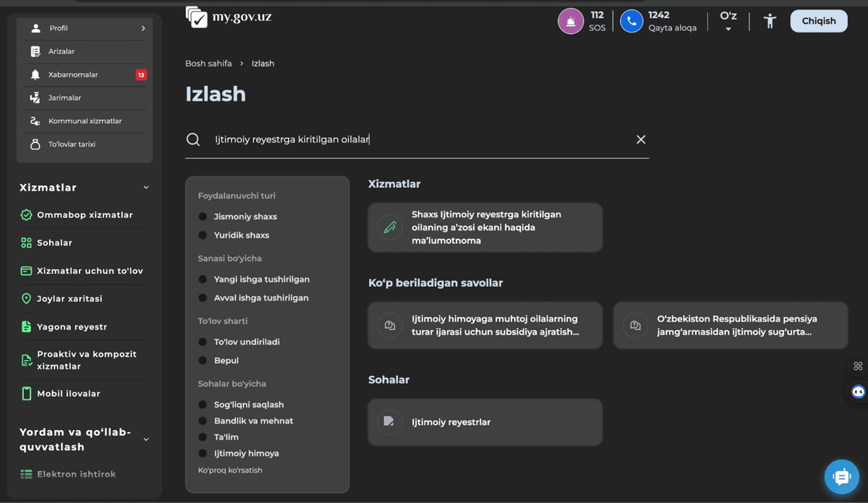Viewport: 868px width, 503px height.
Task: Select Yangi ishga tushirilgan filter
Action: pos(203,279)
